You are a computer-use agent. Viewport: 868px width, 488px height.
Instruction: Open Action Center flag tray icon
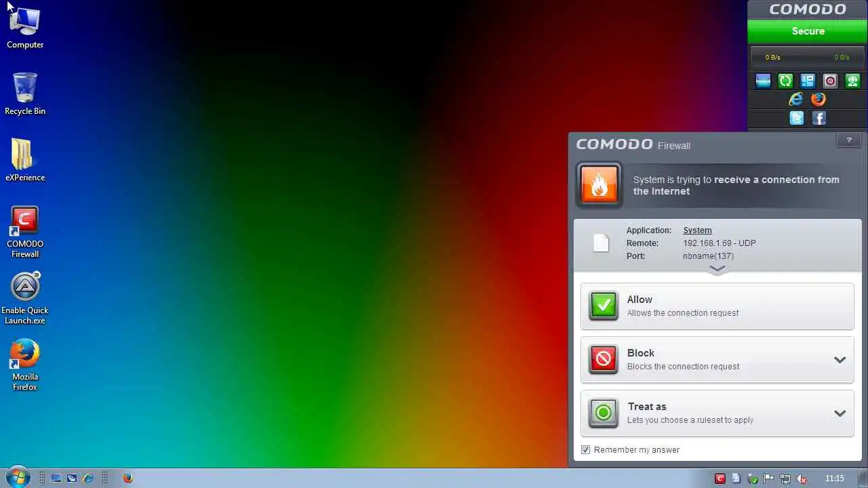click(769, 479)
